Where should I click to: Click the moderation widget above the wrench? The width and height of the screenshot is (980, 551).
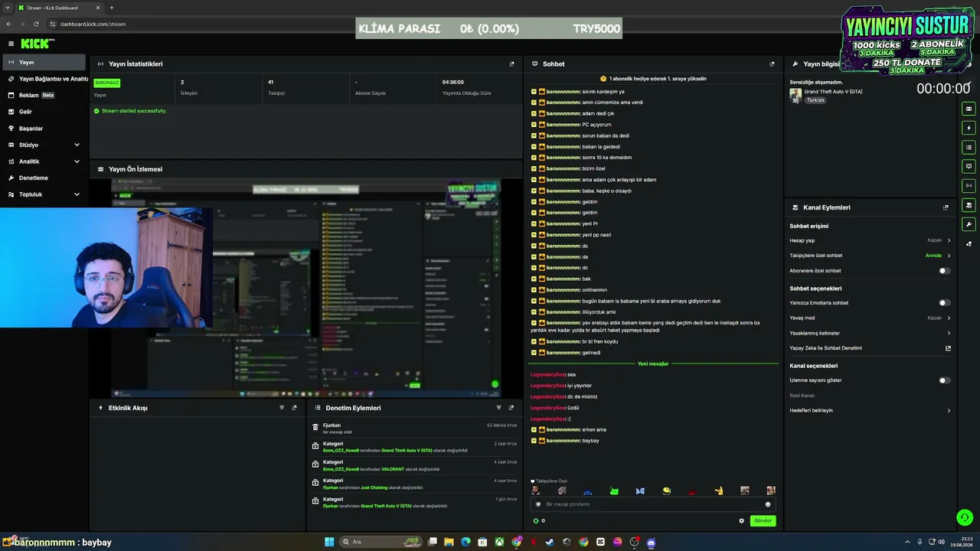(969, 205)
